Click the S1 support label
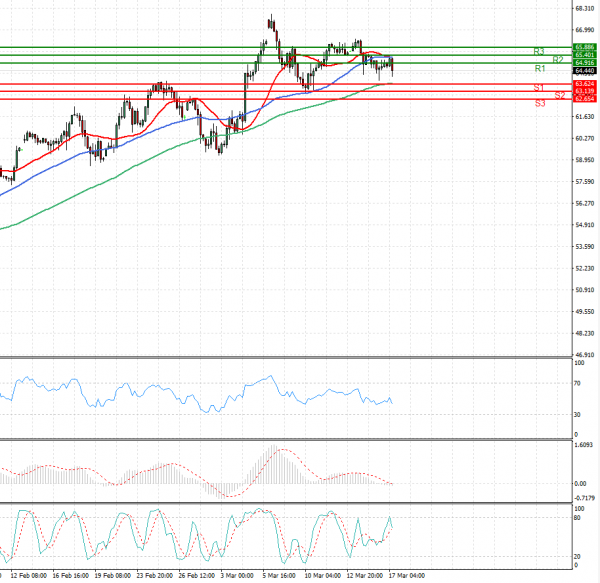Image resolution: width=600 pixels, height=583 pixels. pos(539,88)
